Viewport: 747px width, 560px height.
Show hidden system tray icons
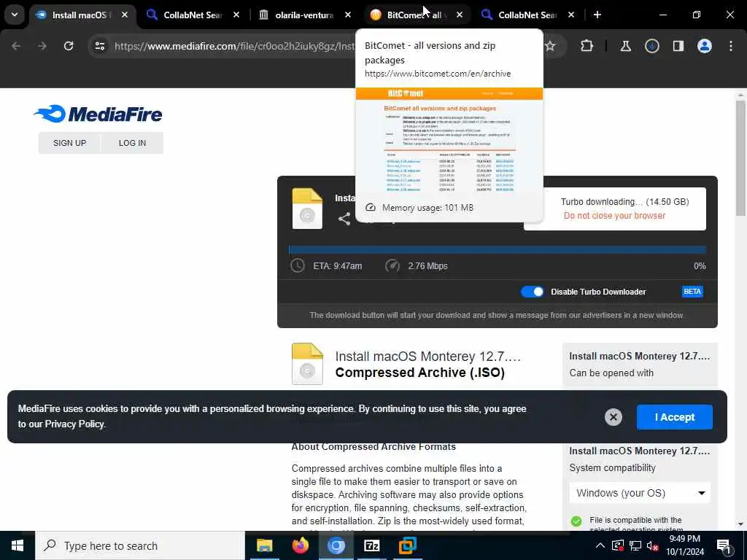600,545
